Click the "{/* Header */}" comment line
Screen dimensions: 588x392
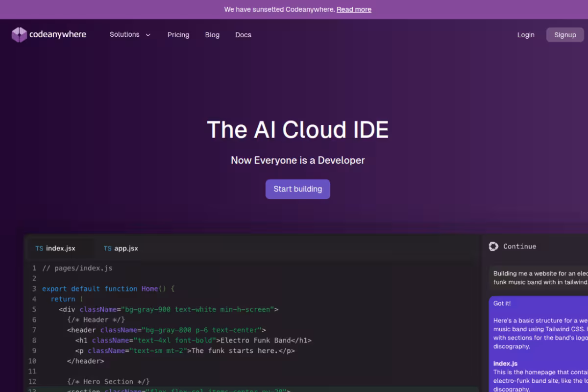click(96, 319)
